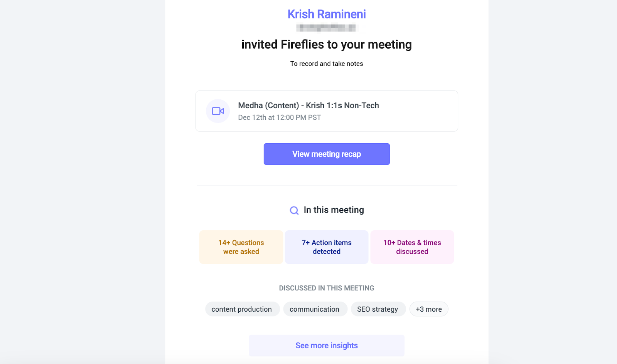Click the magnifier icon beside In this meeting
The height and width of the screenshot is (364, 617).
[294, 210]
